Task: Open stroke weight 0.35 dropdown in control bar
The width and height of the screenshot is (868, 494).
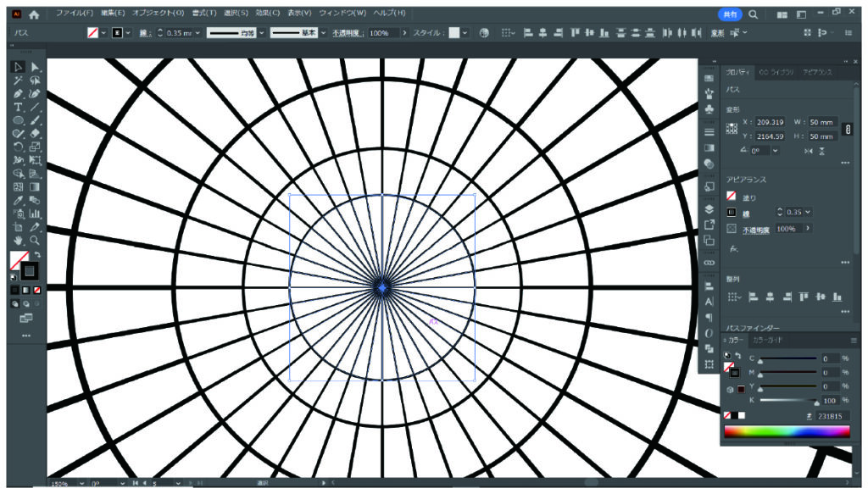Action: click(x=198, y=33)
